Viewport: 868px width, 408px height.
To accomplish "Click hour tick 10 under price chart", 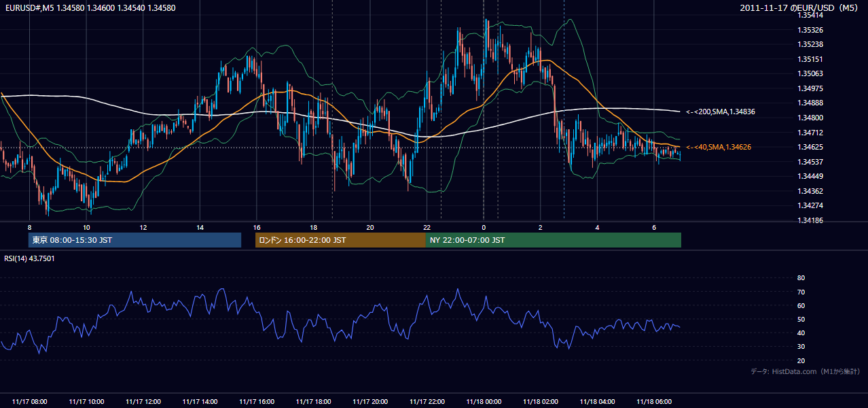I will [86, 227].
